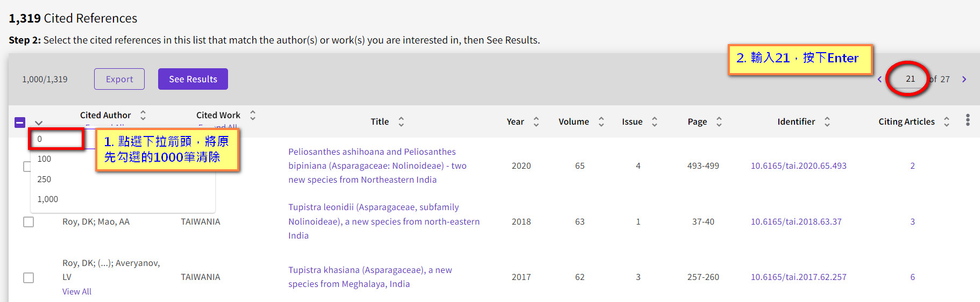Click the page number input field
This screenshot has width=980, height=302.
[x=910, y=79]
